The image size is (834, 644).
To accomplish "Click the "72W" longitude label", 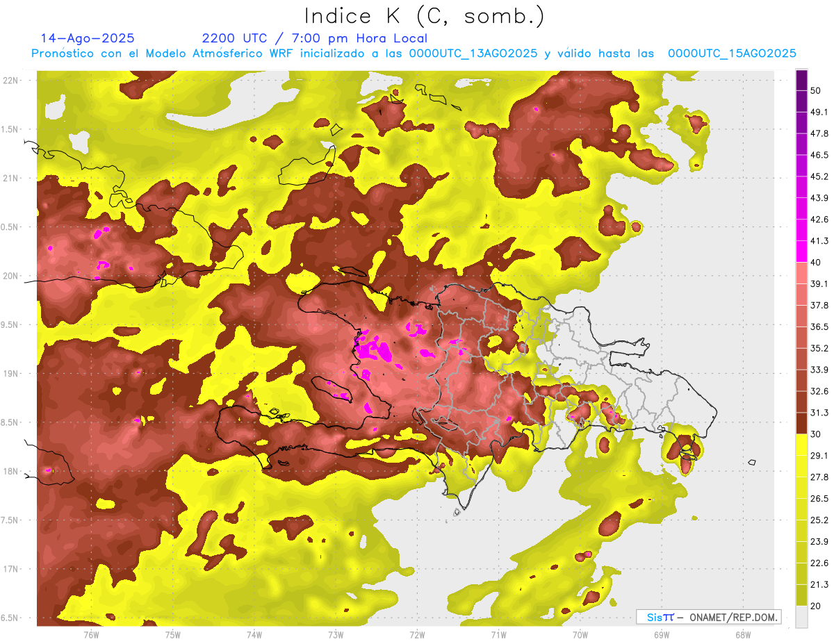I will [x=417, y=634].
